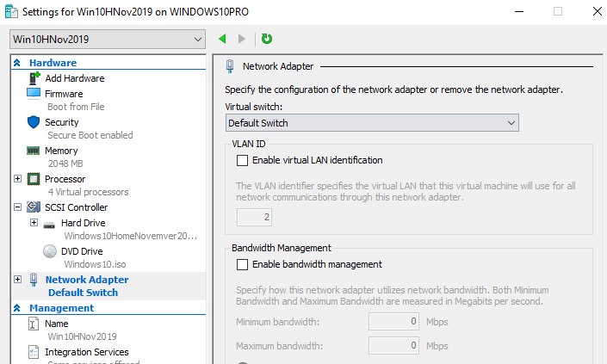The width and height of the screenshot is (607, 364).
Task: Click the Minimum bandwidth input field
Action: [x=393, y=322]
